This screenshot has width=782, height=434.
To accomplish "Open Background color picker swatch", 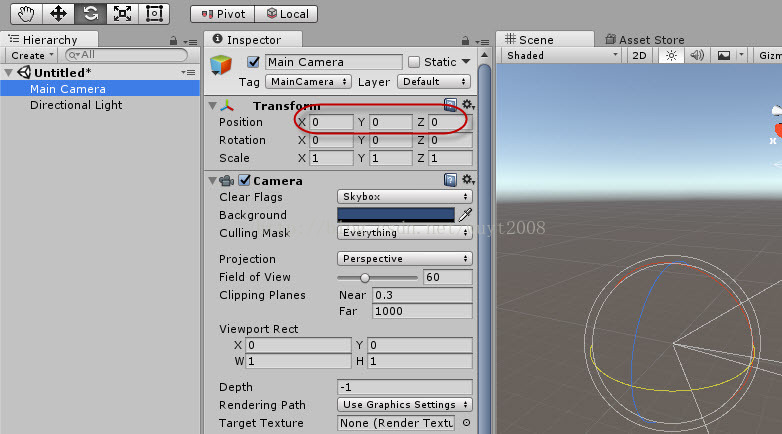I will pyautogui.click(x=396, y=215).
